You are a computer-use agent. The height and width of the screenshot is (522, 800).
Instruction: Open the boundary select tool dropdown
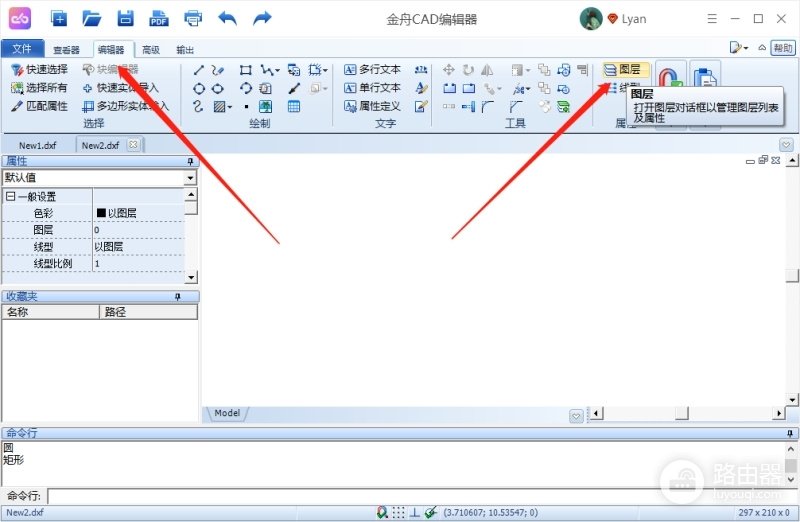click(325, 71)
